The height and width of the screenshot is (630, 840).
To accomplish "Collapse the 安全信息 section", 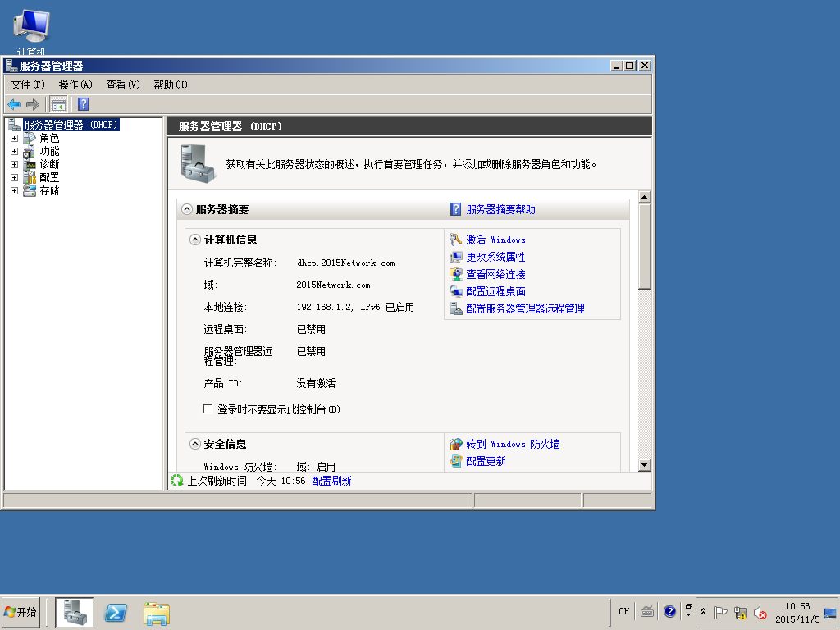I will point(195,444).
